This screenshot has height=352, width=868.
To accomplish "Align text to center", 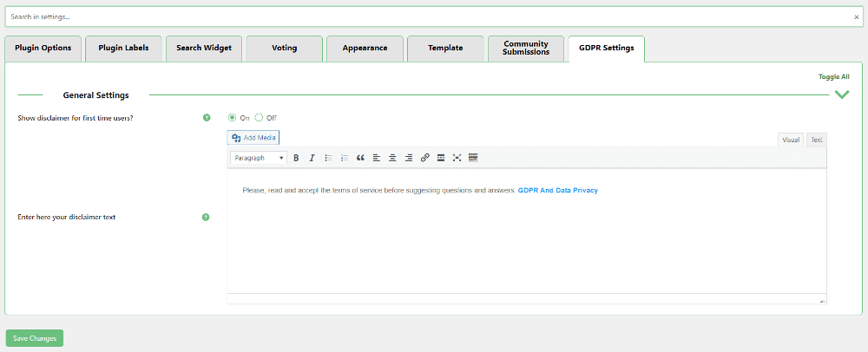I will (392, 158).
